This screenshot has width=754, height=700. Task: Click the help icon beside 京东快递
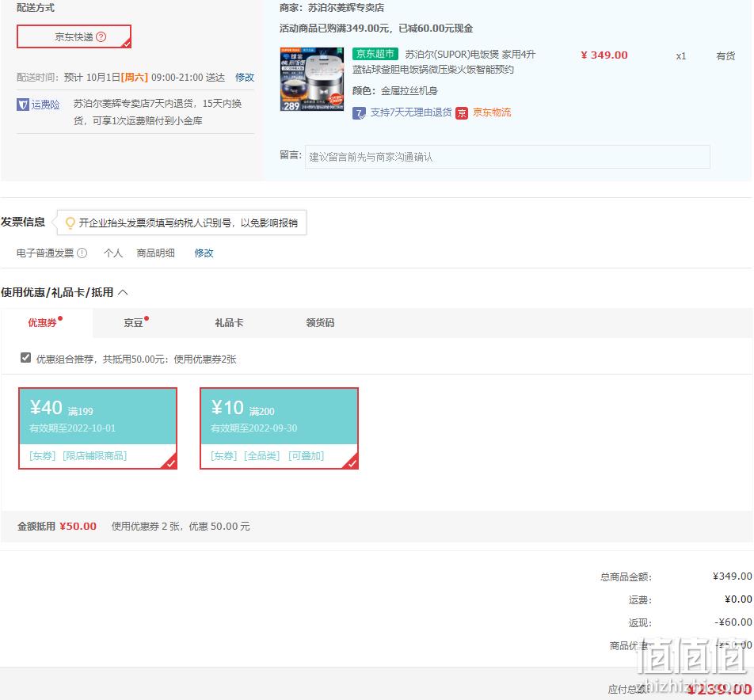(x=101, y=37)
